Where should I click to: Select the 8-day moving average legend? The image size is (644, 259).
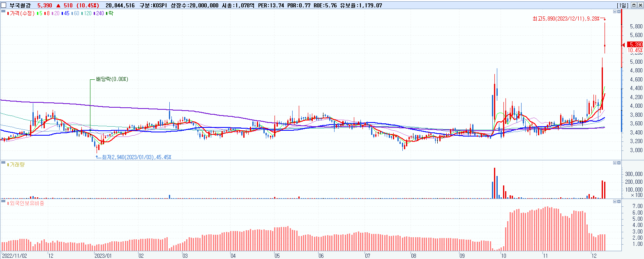coord(47,13)
